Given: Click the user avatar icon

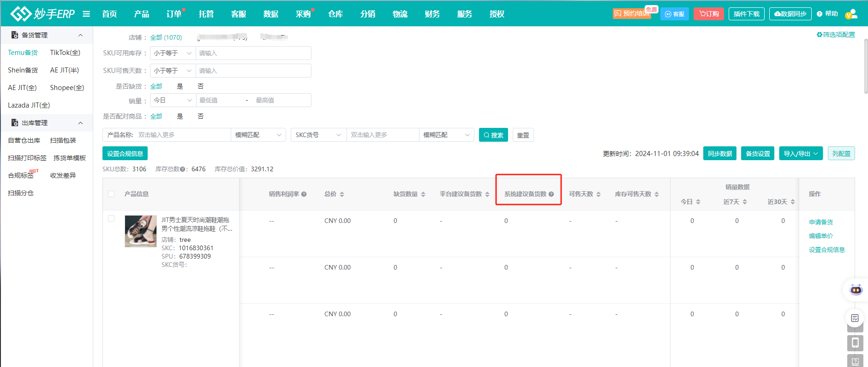Looking at the screenshot, I should pos(851,14).
